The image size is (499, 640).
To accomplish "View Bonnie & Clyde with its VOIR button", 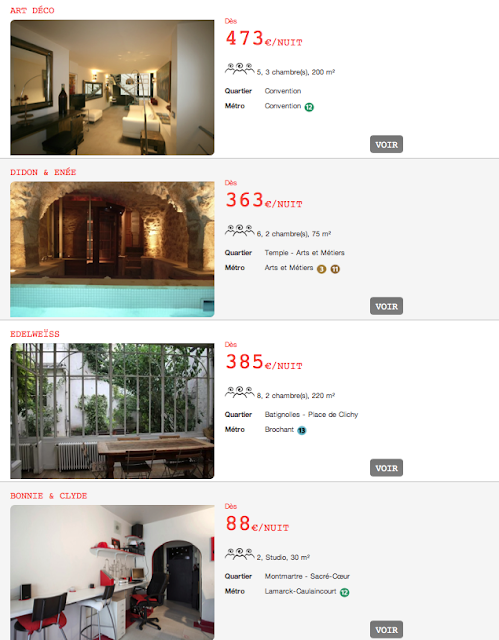I will coord(386,629).
